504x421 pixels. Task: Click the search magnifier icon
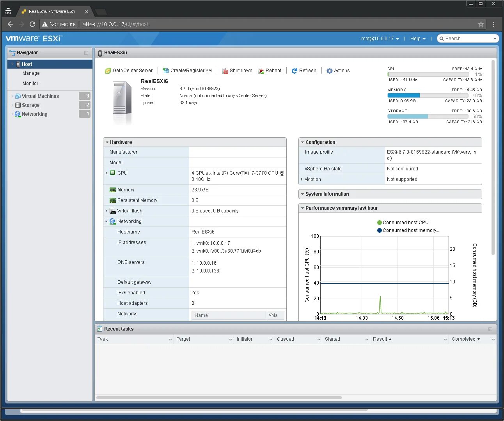pos(442,39)
